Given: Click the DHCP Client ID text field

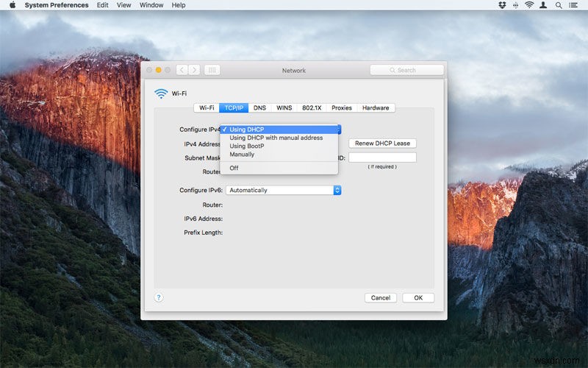Looking at the screenshot, I should [382, 158].
